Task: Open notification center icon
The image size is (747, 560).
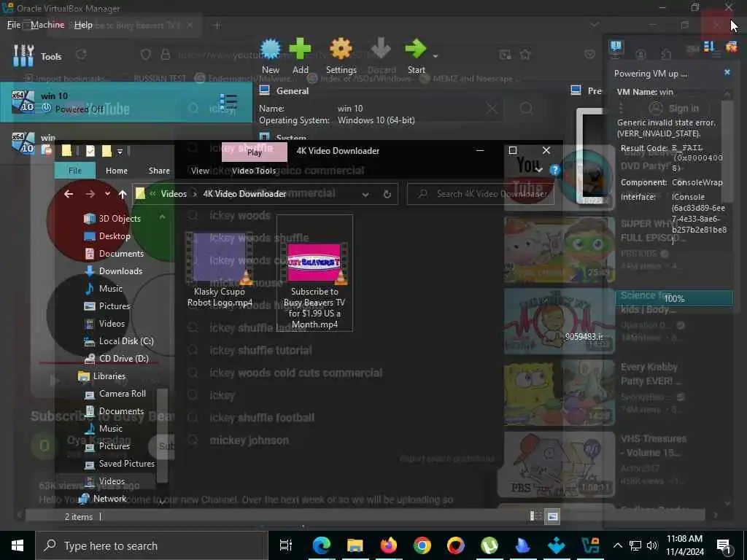Action: click(724, 545)
